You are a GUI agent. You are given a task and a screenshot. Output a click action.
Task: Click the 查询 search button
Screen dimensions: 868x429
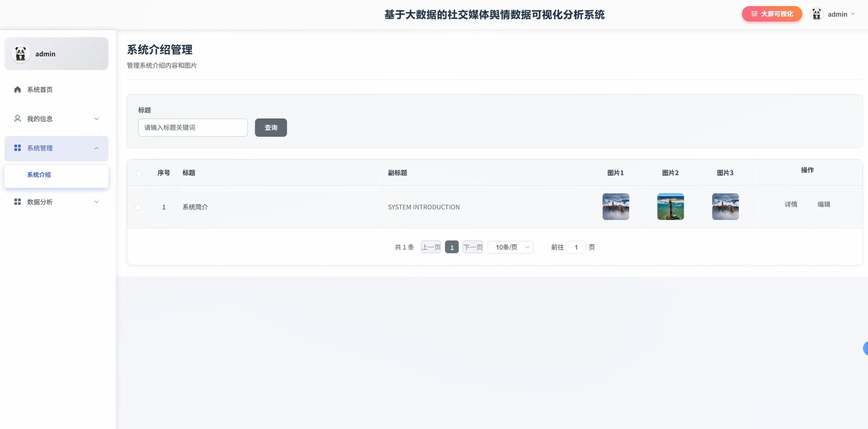tap(271, 128)
